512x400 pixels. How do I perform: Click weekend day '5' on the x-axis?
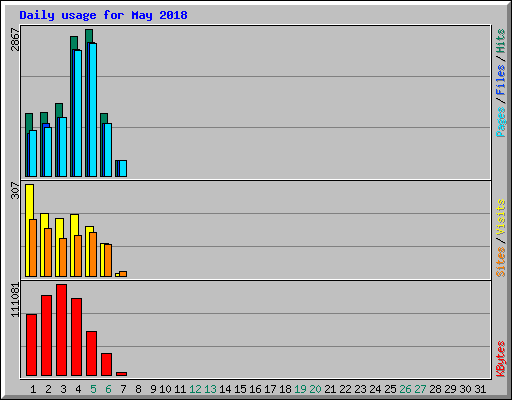tap(93, 389)
